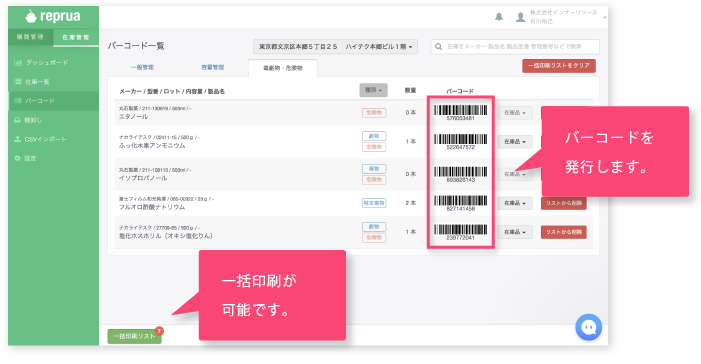Click the イソプロパノール product name
Viewport: 701px width, 364px height.
(x=143, y=178)
